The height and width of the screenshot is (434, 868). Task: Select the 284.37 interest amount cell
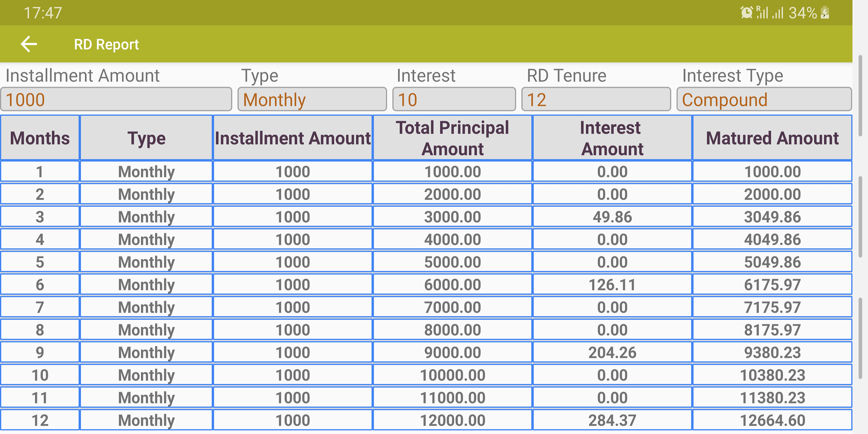tap(612, 420)
